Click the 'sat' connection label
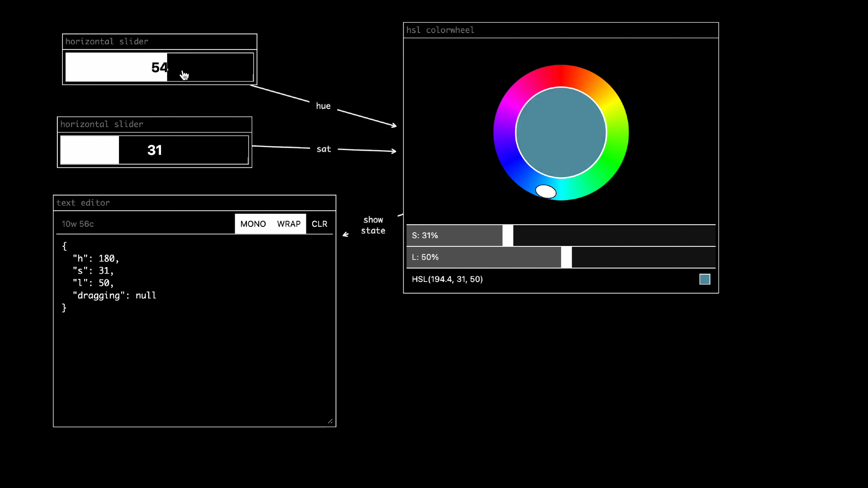Screen dimensions: 868x488 click(x=324, y=149)
